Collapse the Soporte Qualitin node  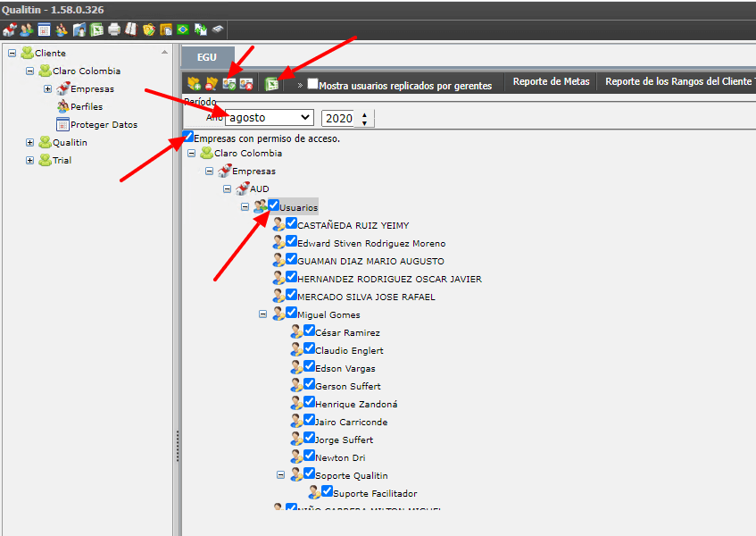coord(280,475)
